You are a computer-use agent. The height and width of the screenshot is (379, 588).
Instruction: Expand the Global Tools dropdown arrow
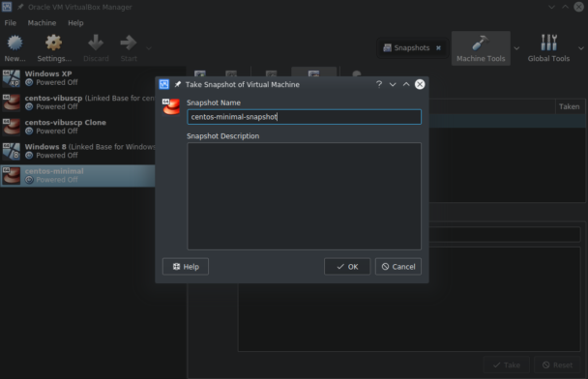[x=581, y=48]
